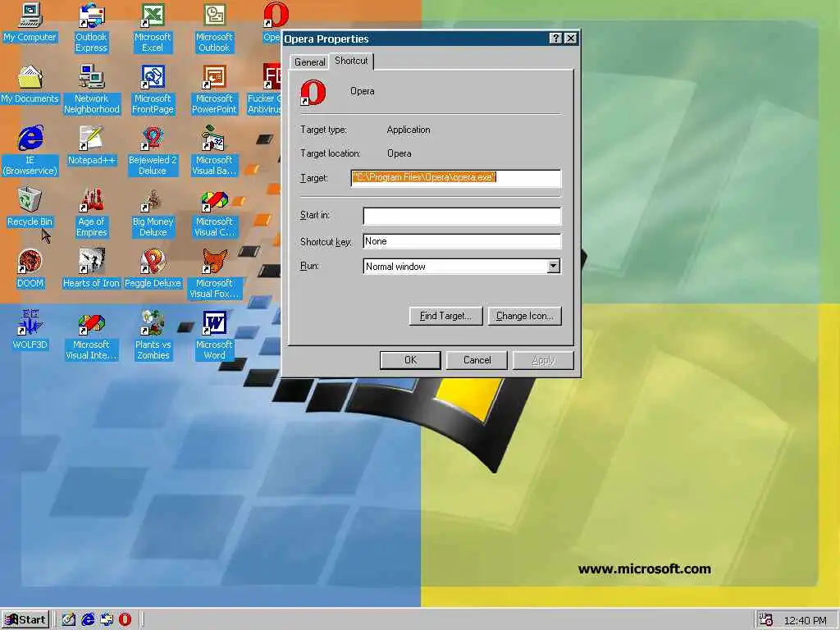Launch Opera from the Quick Launch bar
The image size is (840, 630).
(x=125, y=620)
